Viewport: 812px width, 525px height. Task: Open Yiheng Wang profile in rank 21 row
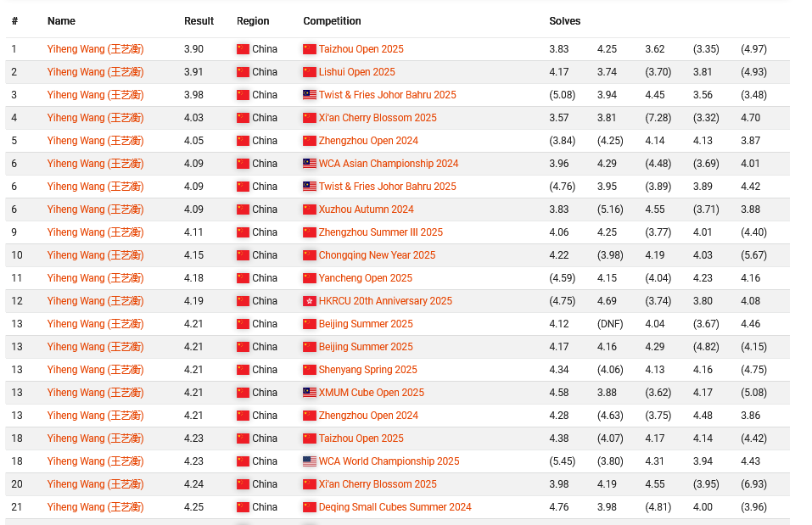pos(95,507)
